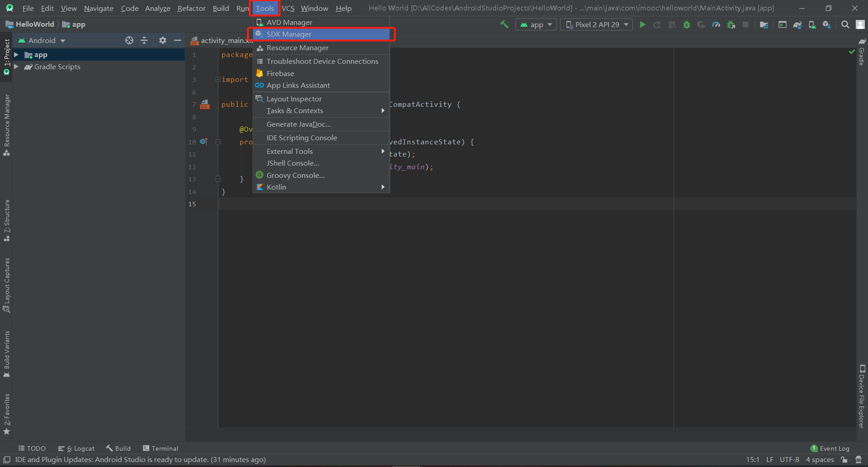
Task: Open the TODO tool window
Action: click(x=32, y=448)
